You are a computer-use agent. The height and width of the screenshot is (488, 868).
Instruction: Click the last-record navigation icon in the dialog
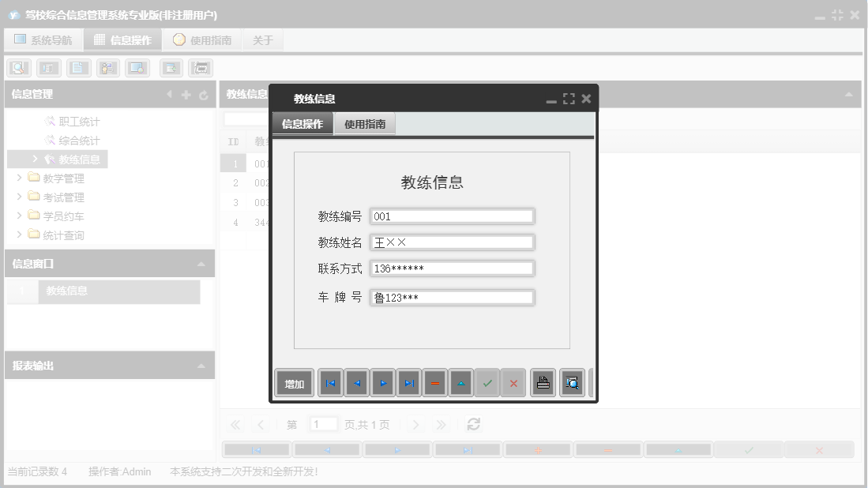(x=409, y=383)
